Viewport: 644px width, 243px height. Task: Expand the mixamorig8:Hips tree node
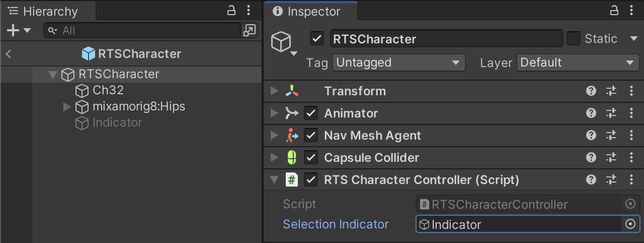pos(67,107)
